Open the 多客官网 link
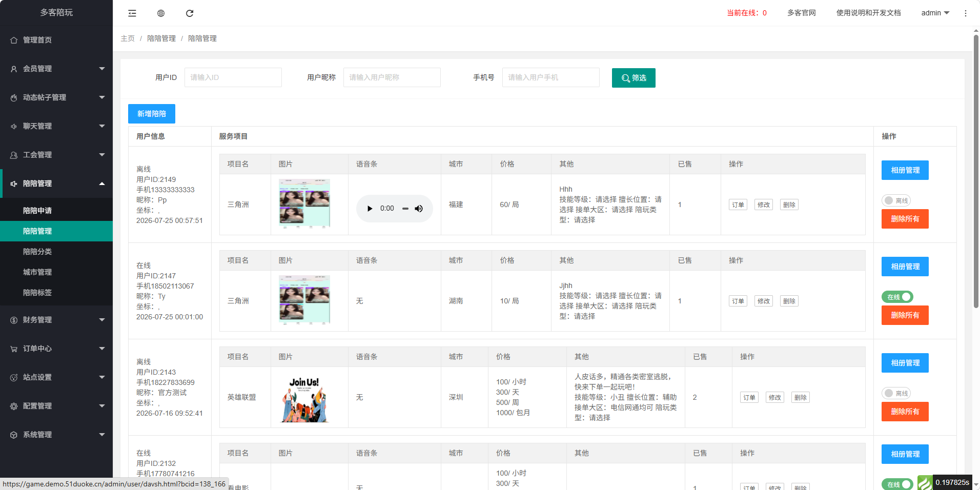Viewport: 980px width, 490px height. pos(802,13)
